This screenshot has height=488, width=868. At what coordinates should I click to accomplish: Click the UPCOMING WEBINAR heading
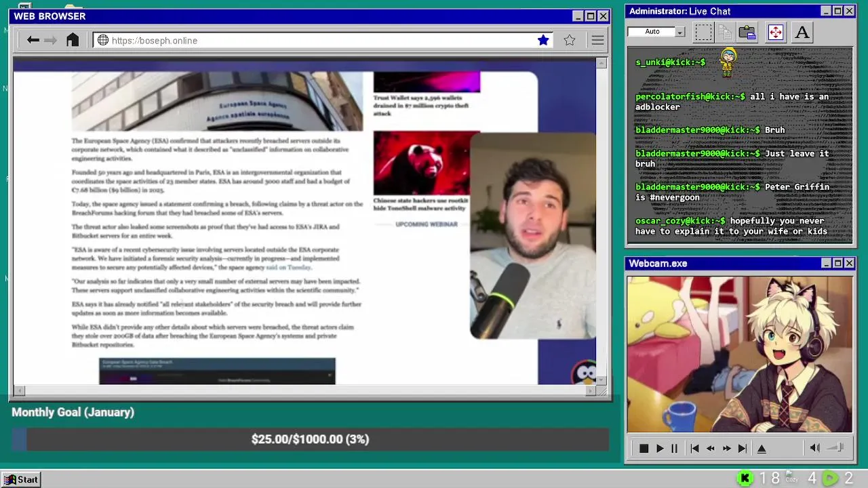(x=427, y=224)
